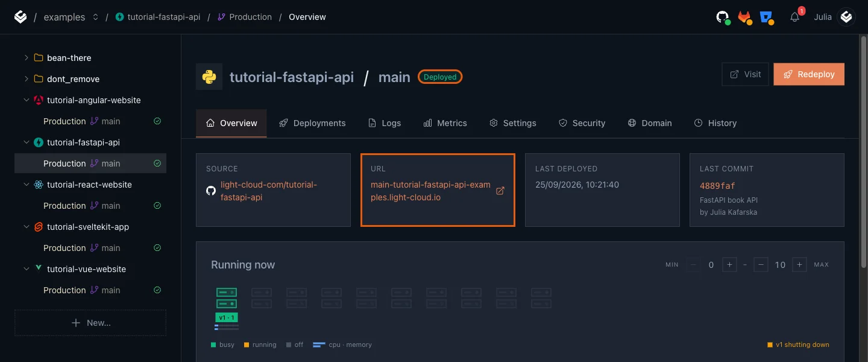Viewport: 868px width, 362px height.
Task: Click status check for tutorial-react-website Production
Action: click(157, 206)
